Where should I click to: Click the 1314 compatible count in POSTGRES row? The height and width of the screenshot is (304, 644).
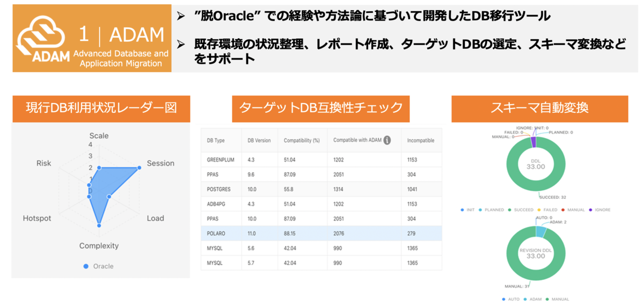coord(339,189)
